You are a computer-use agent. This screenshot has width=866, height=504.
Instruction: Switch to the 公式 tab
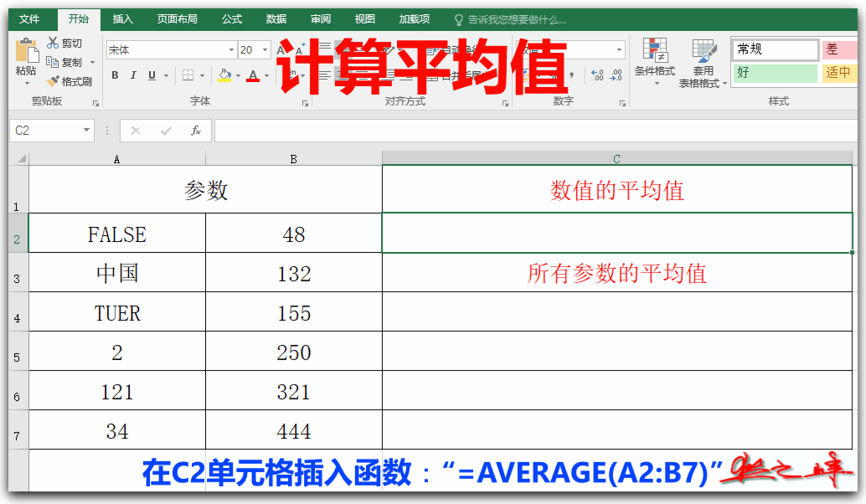(232, 19)
